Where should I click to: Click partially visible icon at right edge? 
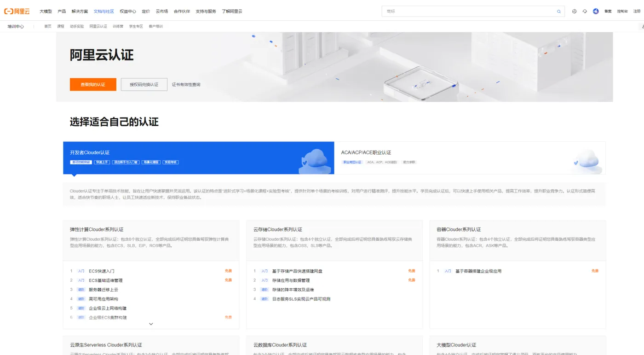[x=642, y=27]
